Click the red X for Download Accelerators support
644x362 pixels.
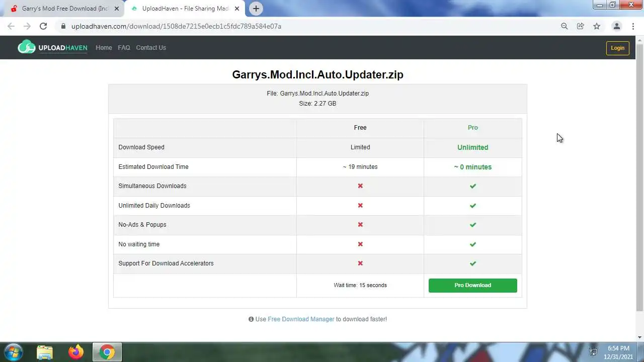tap(360, 263)
